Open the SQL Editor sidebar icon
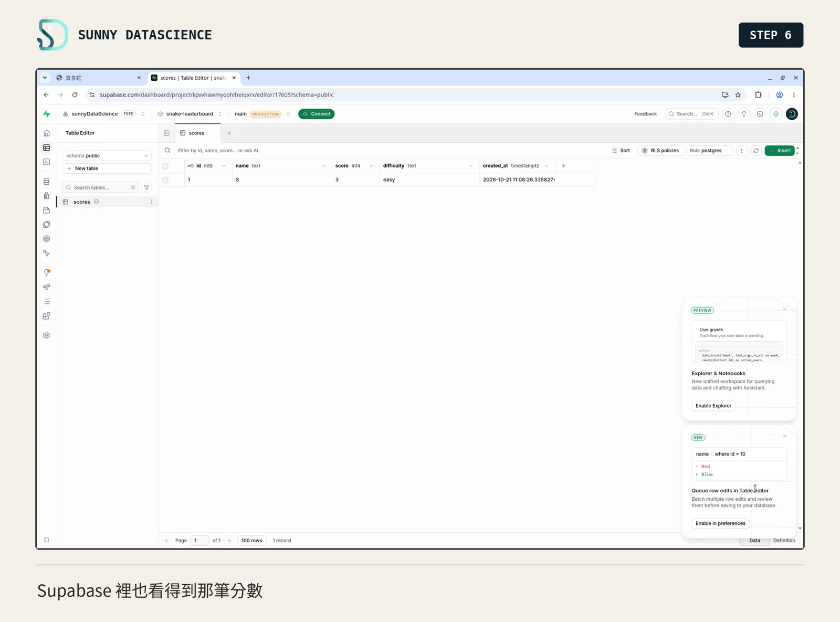840x622 pixels. point(47,162)
